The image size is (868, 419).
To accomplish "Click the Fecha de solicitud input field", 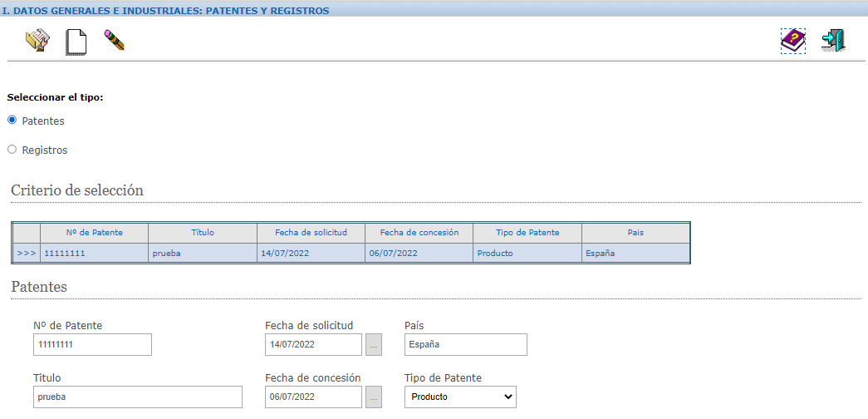I will (x=313, y=344).
